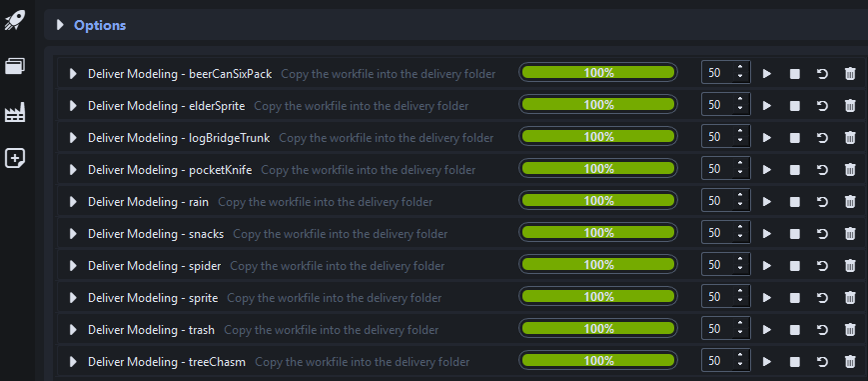
Task: Click the trash job 100% progress bar
Action: [598, 329]
